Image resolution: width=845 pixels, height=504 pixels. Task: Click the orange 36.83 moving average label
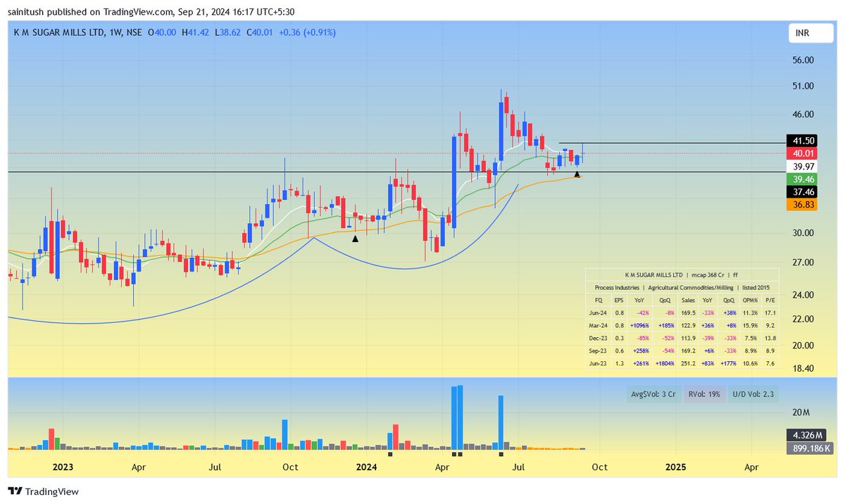click(803, 203)
